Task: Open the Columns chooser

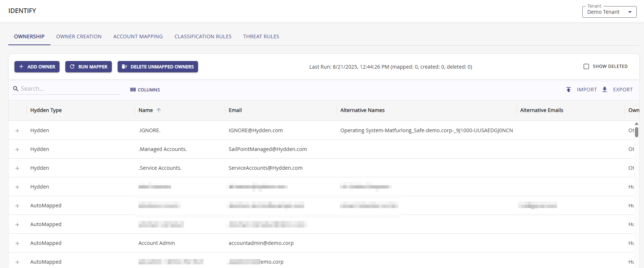Action: pyautogui.click(x=145, y=90)
